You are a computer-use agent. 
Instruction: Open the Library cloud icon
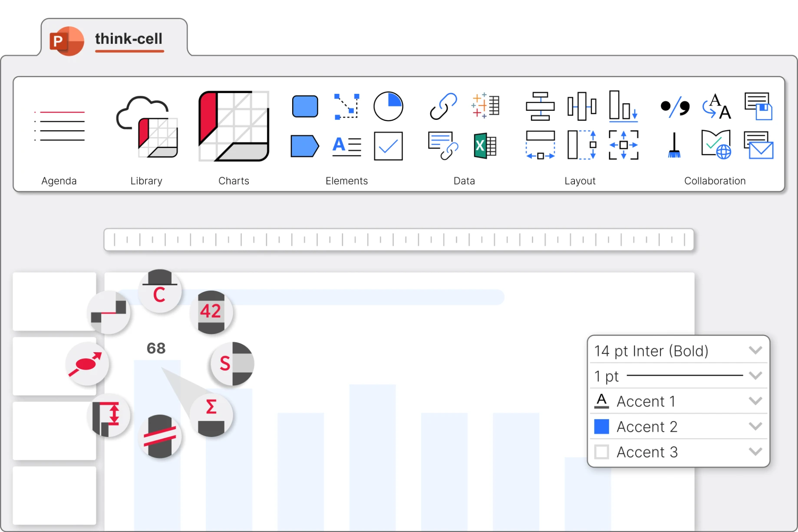(x=147, y=126)
